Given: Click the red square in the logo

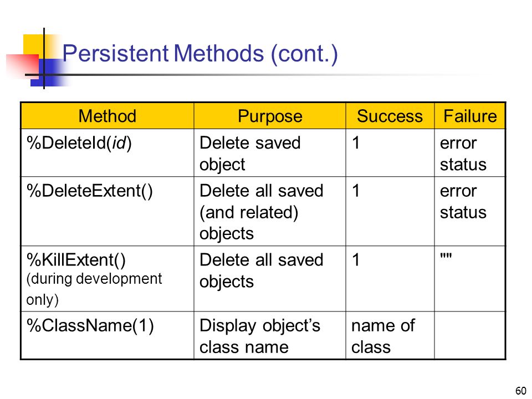Looking at the screenshot, I should click(22, 66).
